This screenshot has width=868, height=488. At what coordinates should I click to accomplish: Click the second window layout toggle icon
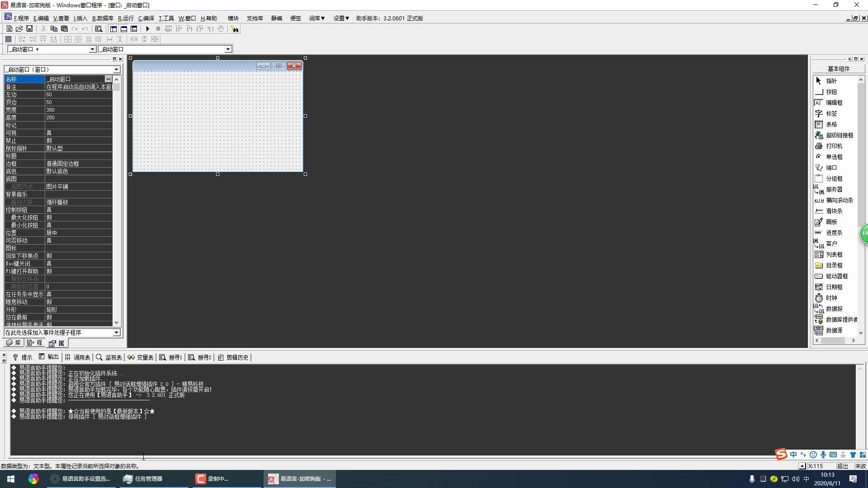pyautogui.click(x=124, y=29)
